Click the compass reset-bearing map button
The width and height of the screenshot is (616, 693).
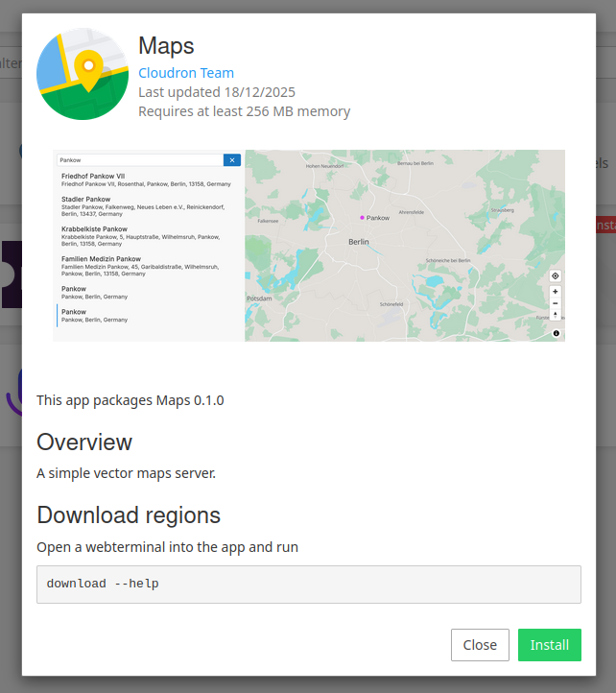point(555,315)
